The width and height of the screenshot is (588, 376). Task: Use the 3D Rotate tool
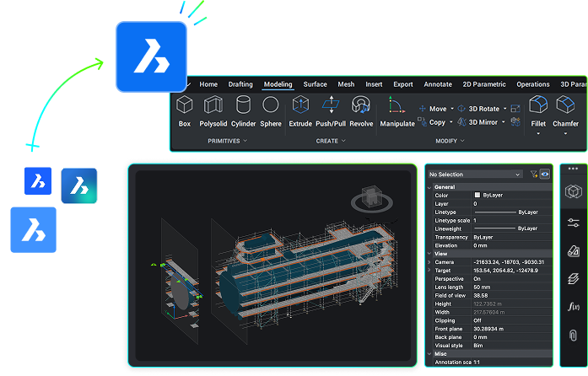point(478,109)
